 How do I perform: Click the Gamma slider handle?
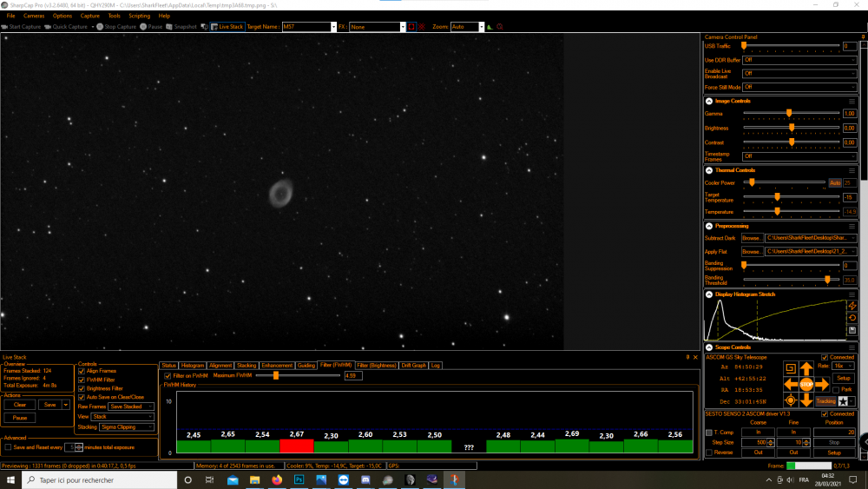(x=789, y=113)
